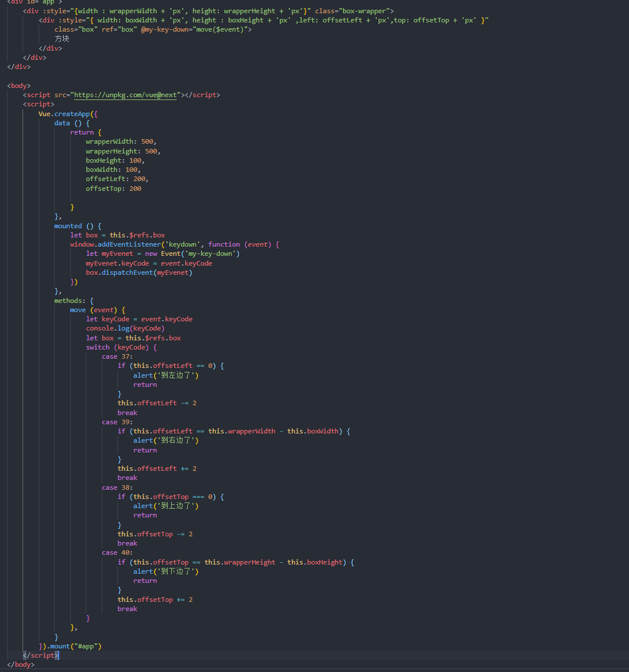
Task: Click the @my-key-down="move($event)" handler attribute
Action: (194, 29)
